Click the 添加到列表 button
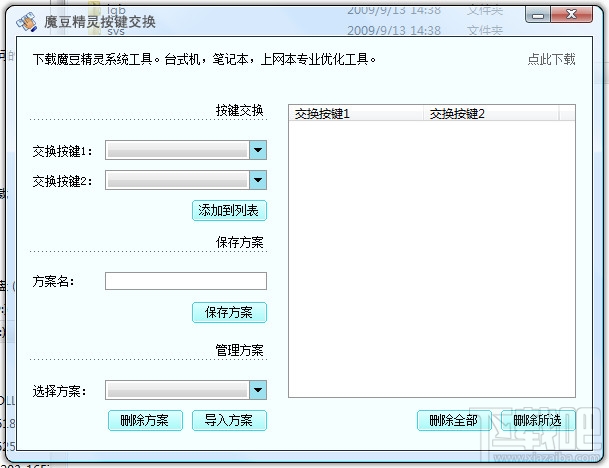609x468 pixels. coord(229,211)
